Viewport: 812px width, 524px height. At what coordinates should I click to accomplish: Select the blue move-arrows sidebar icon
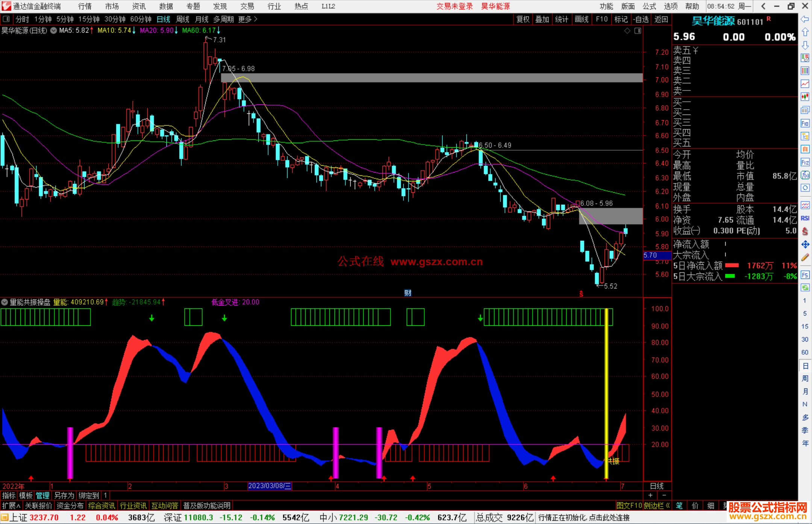[805, 244]
